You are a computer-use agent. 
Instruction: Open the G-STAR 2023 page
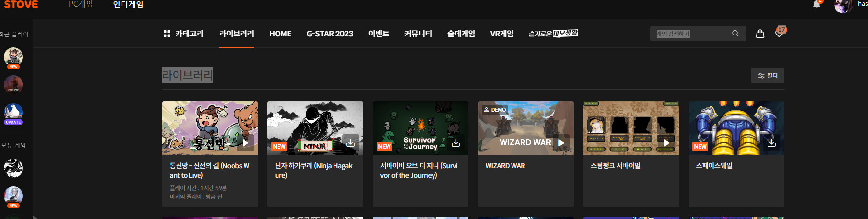pos(330,34)
